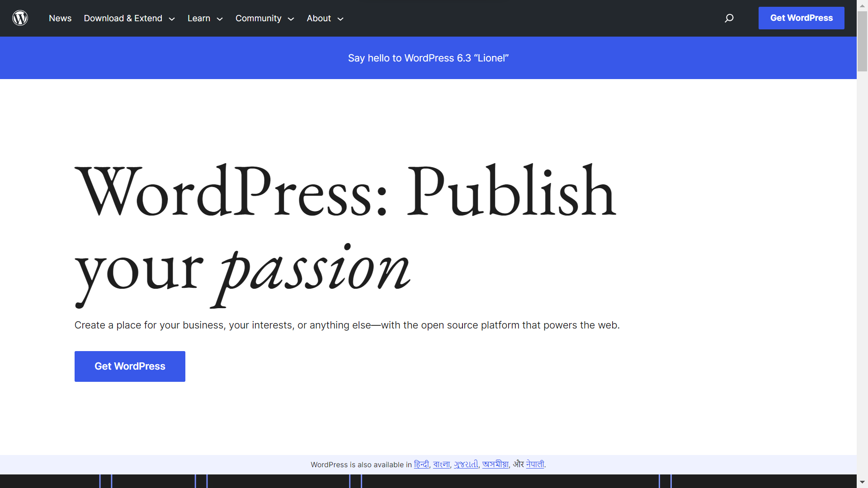The height and width of the screenshot is (488, 868).
Task: Click Get WordPress button in header
Action: click(801, 18)
